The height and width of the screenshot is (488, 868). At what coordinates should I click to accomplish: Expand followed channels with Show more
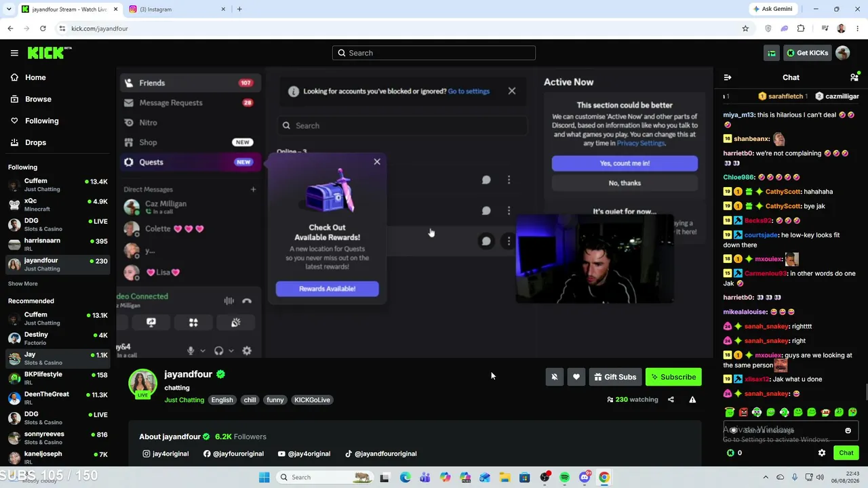pyautogui.click(x=23, y=284)
